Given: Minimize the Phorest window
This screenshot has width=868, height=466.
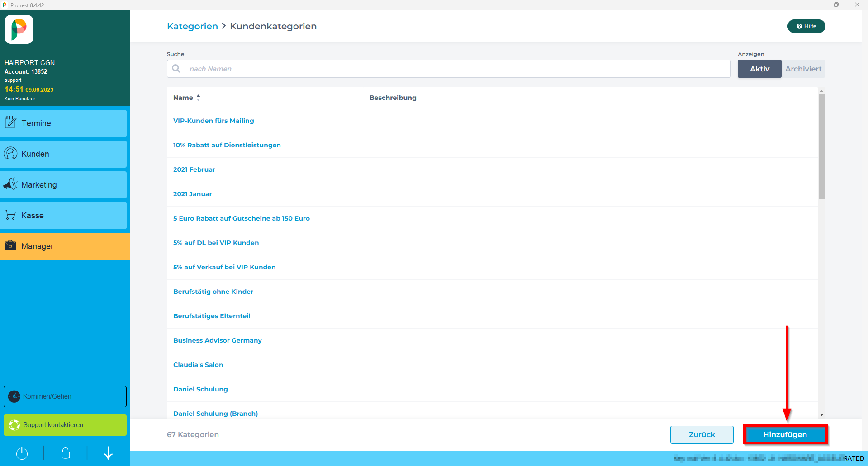Looking at the screenshot, I should point(816,5).
